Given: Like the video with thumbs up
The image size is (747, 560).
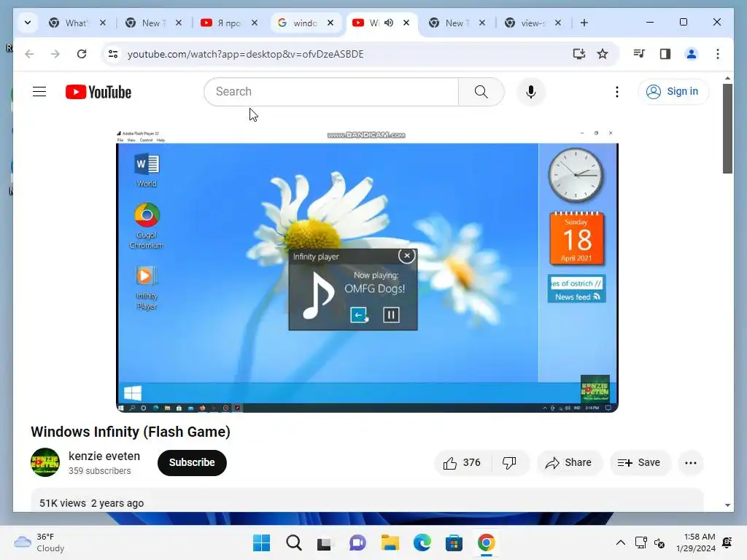Looking at the screenshot, I should point(462,462).
